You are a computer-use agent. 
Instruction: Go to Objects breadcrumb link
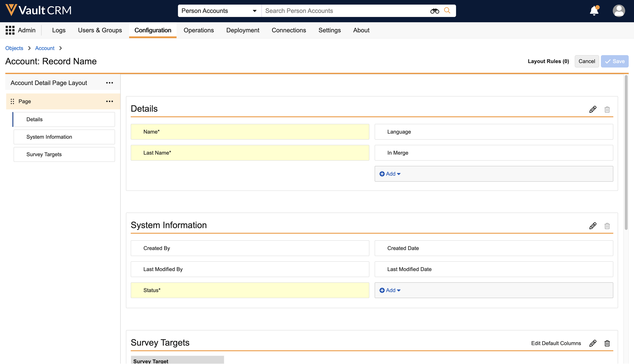coord(14,48)
